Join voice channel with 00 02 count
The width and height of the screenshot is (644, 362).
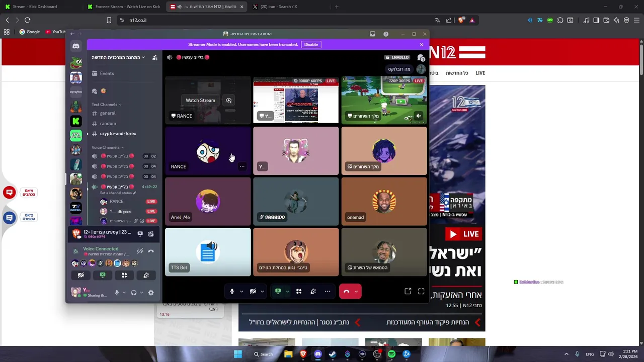coord(124,156)
